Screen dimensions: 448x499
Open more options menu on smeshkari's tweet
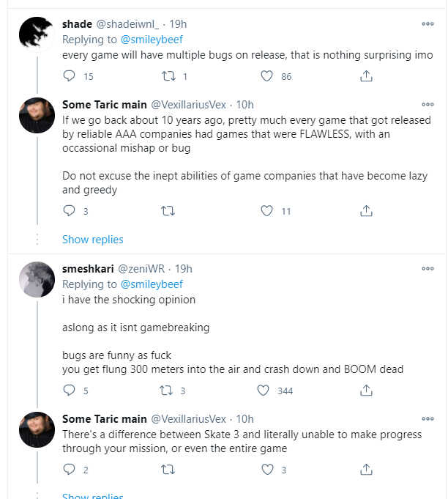428,269
